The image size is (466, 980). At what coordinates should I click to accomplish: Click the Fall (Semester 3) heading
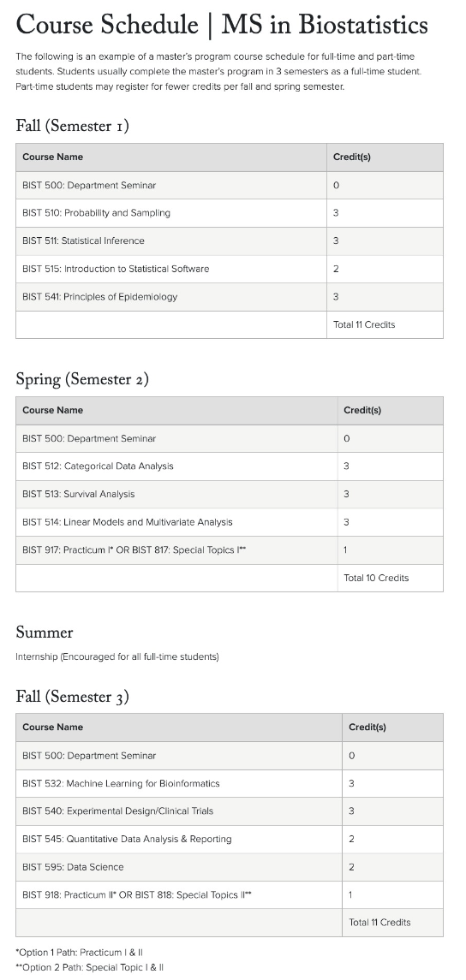point(73,696)
